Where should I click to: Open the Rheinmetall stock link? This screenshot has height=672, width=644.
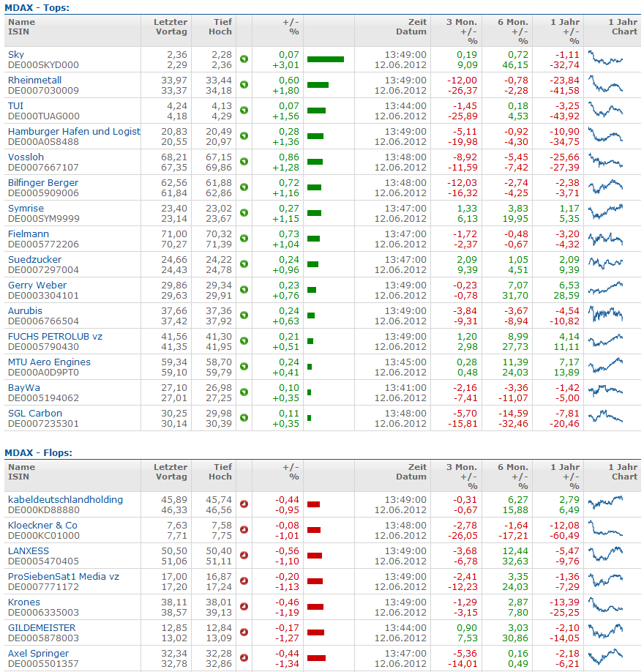[x=34, y=80]
